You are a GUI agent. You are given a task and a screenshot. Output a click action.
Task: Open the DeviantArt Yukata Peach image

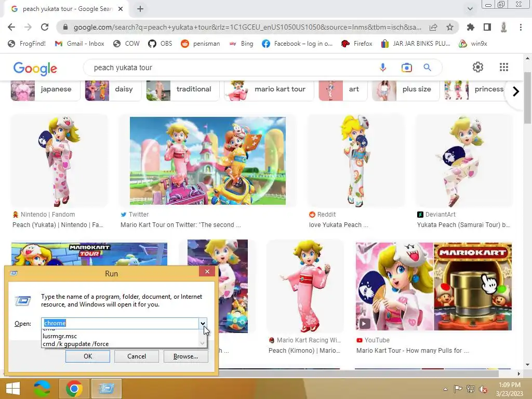pos(464,161)
